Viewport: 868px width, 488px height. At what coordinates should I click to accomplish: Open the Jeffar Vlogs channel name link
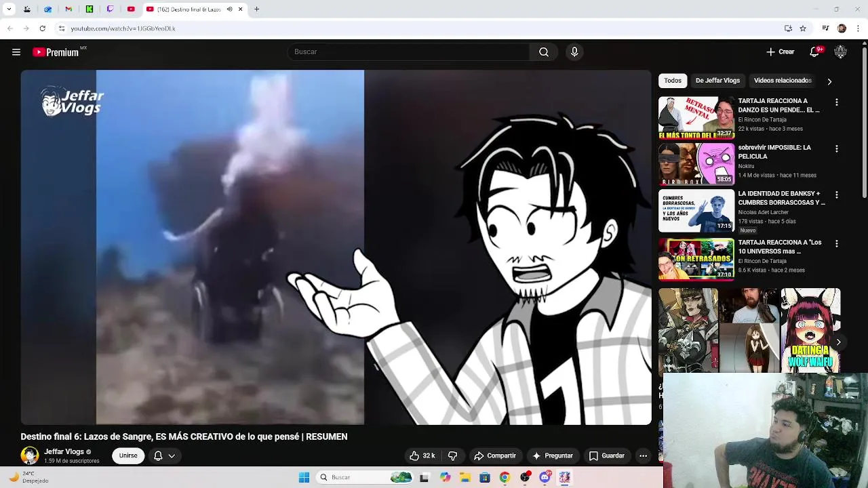click(x=64, y=452)
